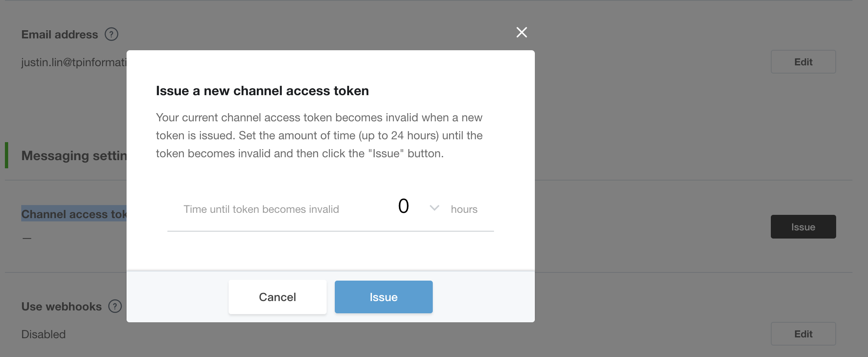Click the hours unit label
868x357 pixels.
coord(464,209)
